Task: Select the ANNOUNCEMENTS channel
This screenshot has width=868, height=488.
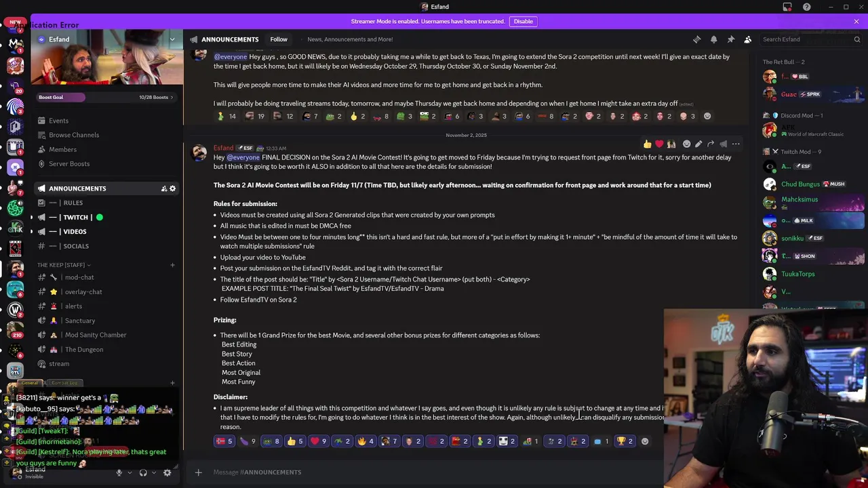Action: click(107, 188)
